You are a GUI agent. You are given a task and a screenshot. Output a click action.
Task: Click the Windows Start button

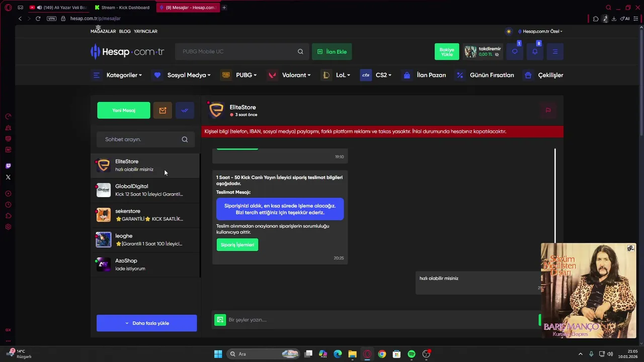[218, 354]
